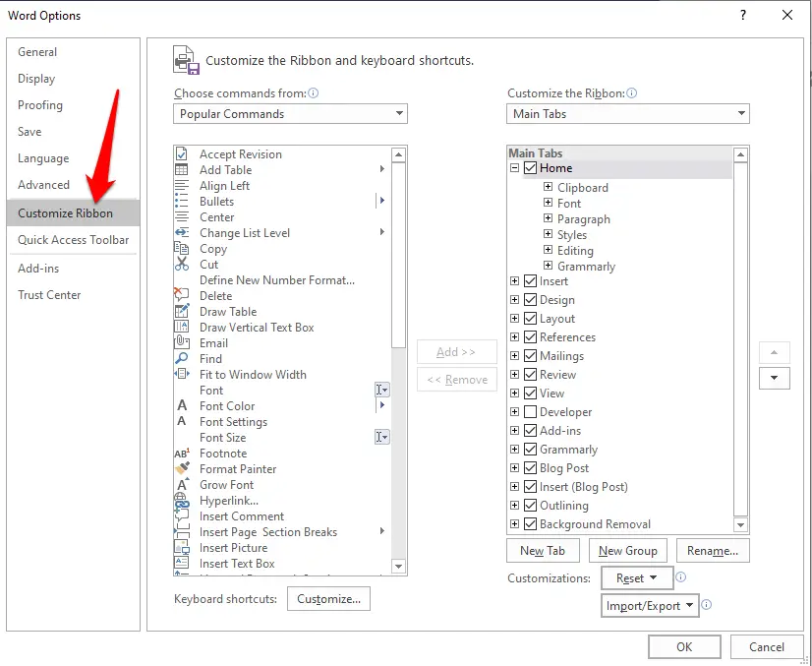Click the help question mark in title bar
This screenshot has width=812, height=666.
pyautogui.click(x=743, y=15)
